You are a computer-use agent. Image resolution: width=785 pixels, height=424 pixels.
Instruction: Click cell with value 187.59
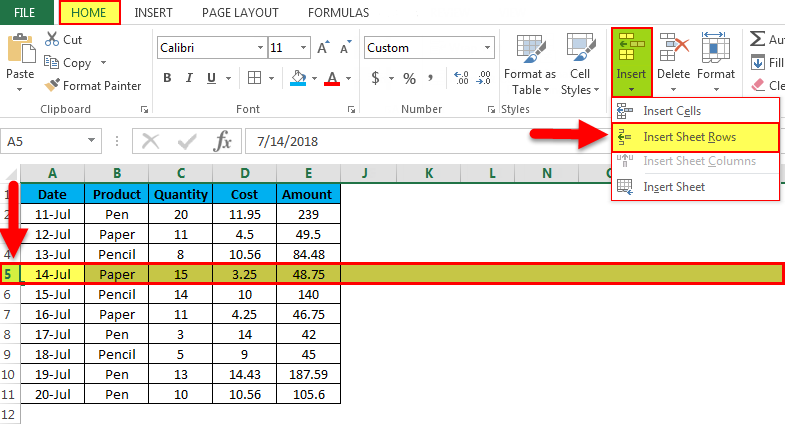pos(308,374)
